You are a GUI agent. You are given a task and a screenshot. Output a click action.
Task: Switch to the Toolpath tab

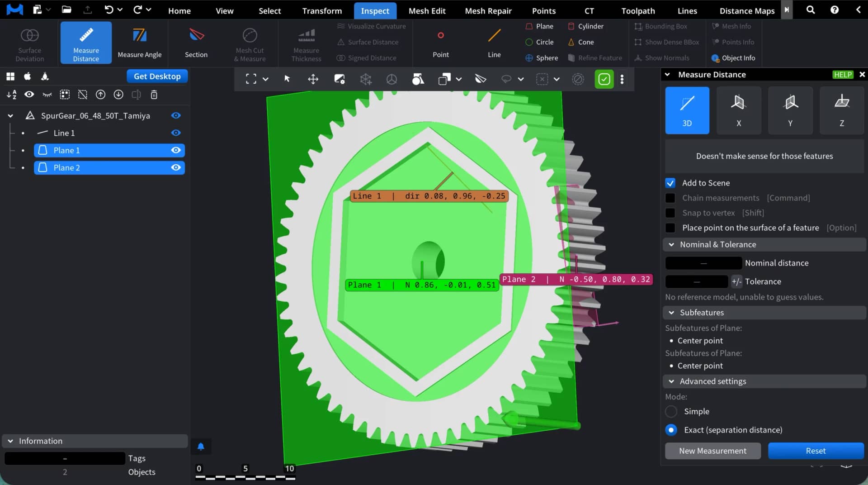[638, 11]
